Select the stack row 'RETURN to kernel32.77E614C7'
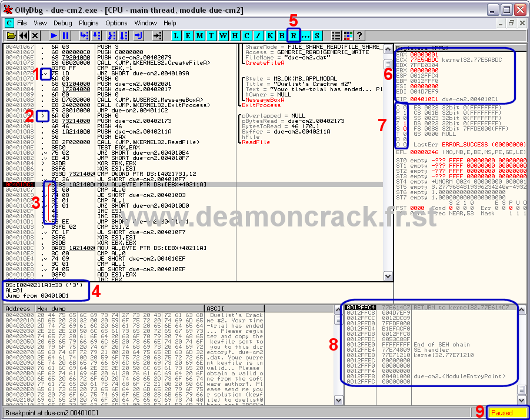 pos(431,308)
